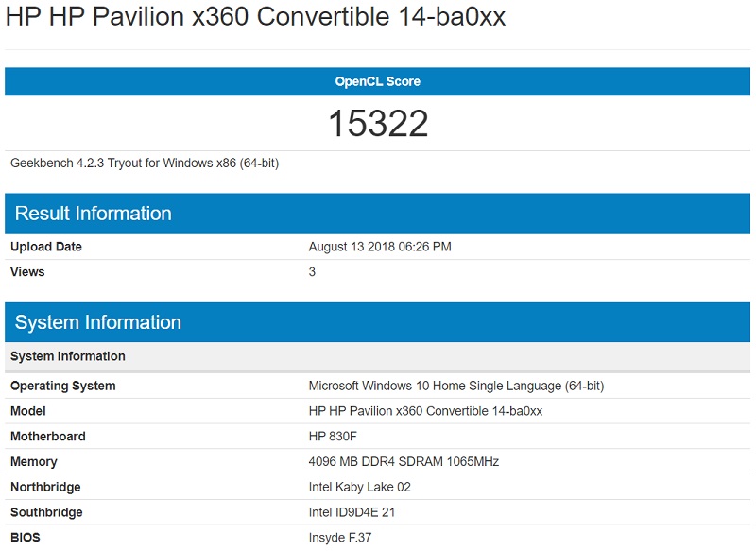Click the score value 15322
Image resolution: width=756 pixels, height=551 pixels.
coord(378,123)
